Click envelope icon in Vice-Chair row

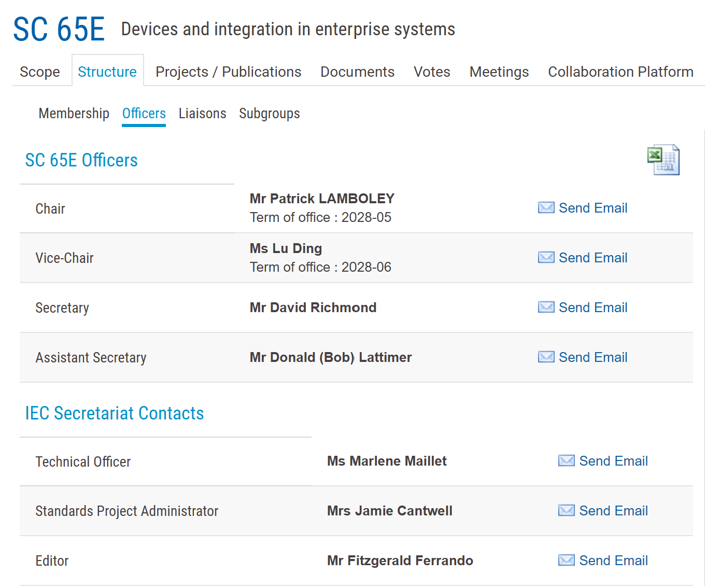tap(546, 258)
